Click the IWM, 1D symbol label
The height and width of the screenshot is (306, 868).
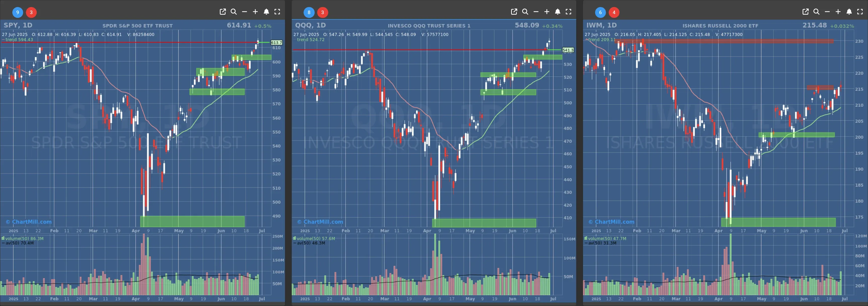click(601, 25)
